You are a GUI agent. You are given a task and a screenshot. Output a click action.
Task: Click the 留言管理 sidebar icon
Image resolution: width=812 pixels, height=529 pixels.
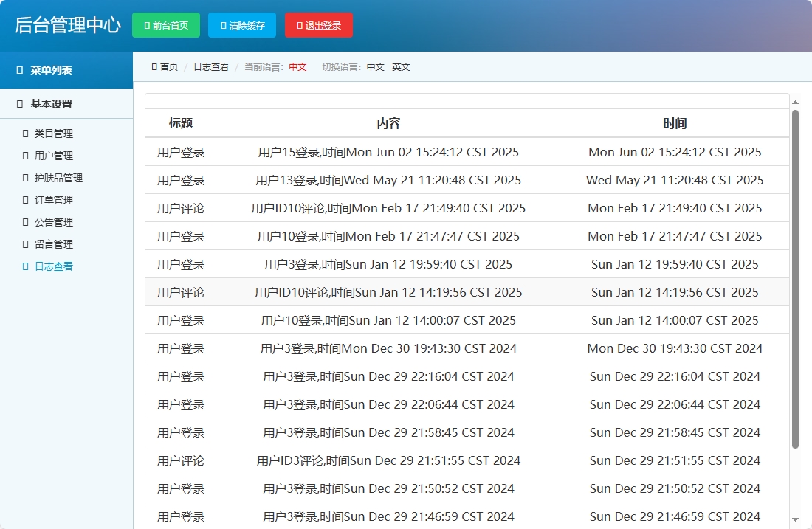(x=27, y=244)
